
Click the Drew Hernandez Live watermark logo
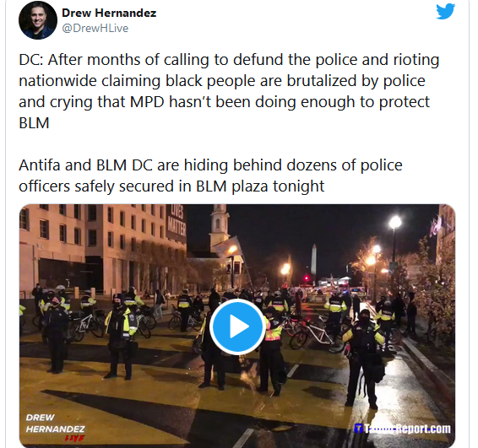(x=55, y=428)
